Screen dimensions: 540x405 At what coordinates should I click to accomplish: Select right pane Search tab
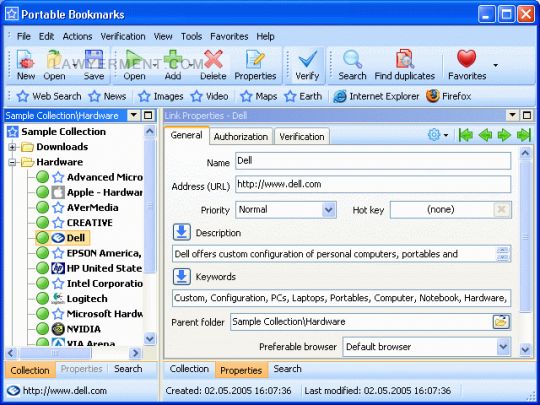287,369
